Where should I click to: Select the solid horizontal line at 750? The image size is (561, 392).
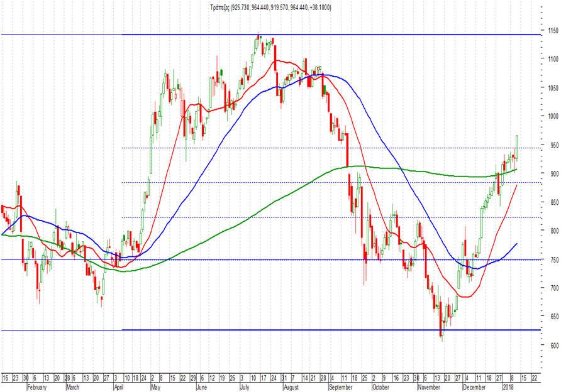tap(270, 260)
